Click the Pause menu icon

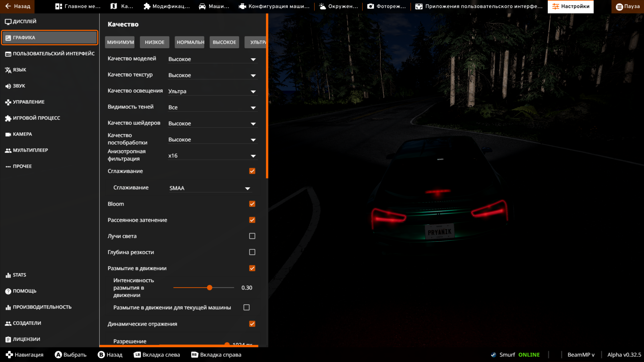click(619, 7)
